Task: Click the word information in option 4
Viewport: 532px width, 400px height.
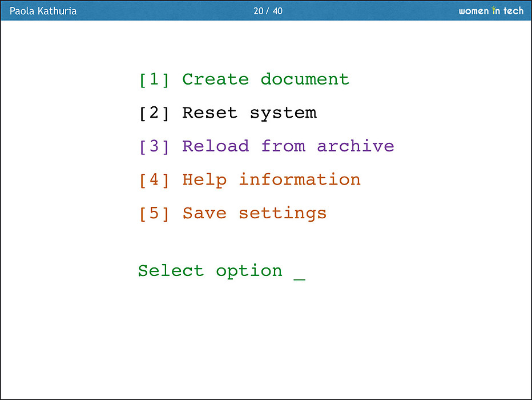Action: coord(300,180)
